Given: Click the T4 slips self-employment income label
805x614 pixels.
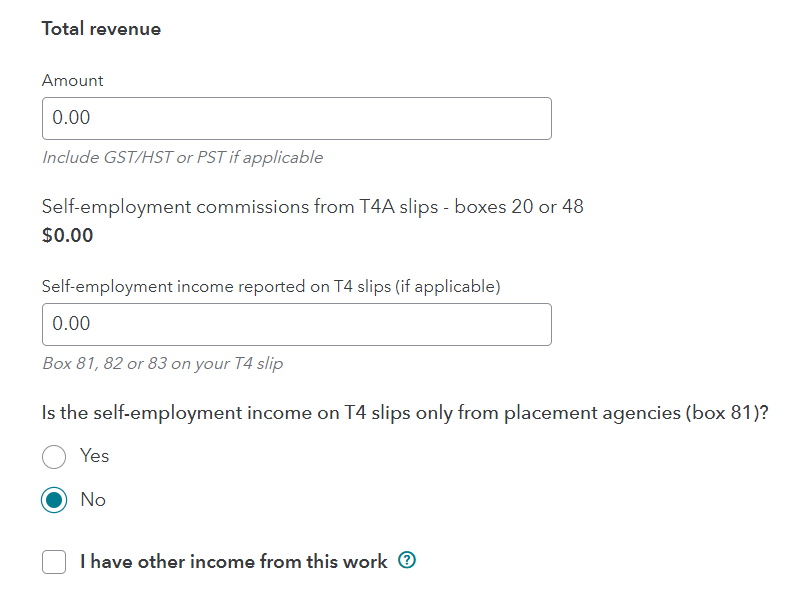Looking at the screenshot, I should 271,286.
